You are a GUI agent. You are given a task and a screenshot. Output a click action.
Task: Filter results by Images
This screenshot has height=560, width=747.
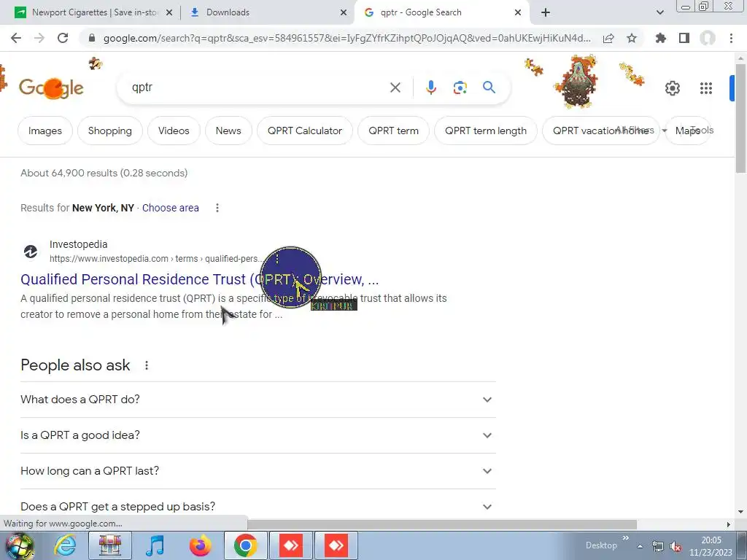(44, 131)
